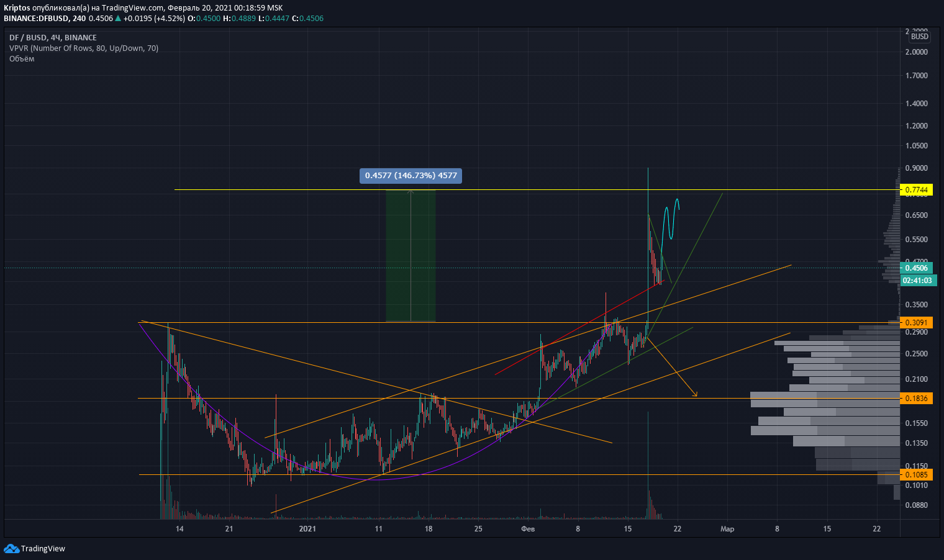Click the 0.9000 price axis label
Image resolution: width=944 pixels, height=560 pixels.
click(x=917, y=168)
